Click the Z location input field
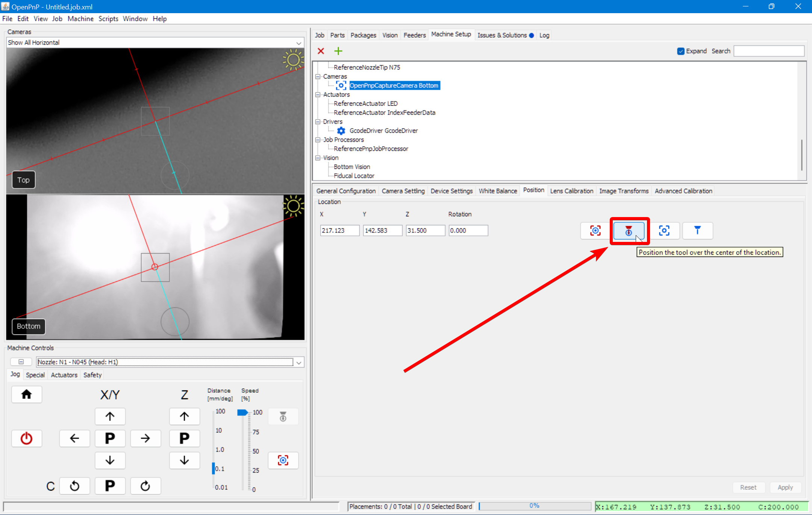Viewport: 812px width, 515px height. (425, 230)
